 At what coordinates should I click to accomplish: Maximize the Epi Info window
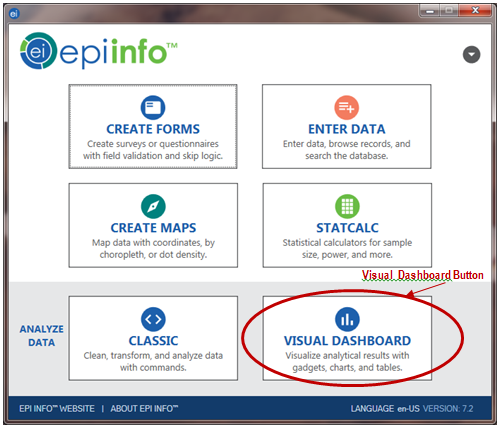(449, 11)
